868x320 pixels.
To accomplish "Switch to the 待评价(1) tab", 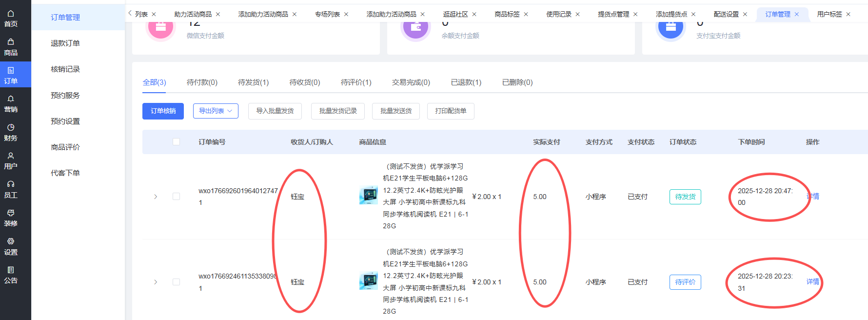I will pyautogui.click(x=356, y=82).
